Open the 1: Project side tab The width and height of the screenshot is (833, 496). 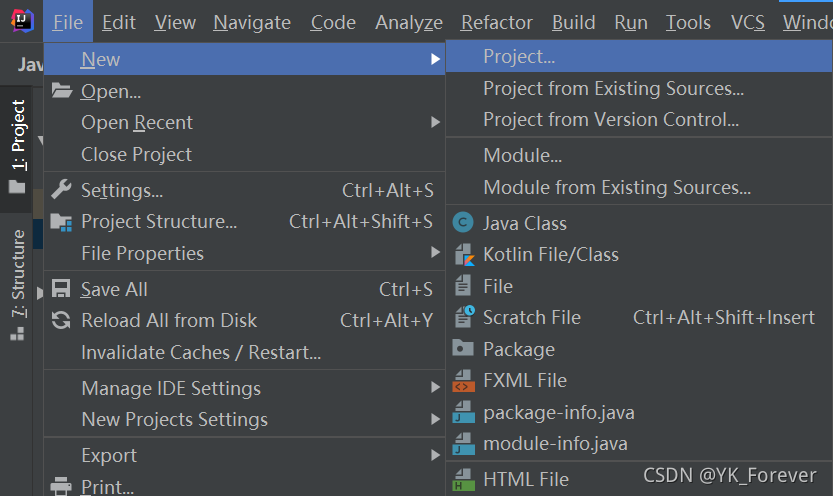tap(18, 136)
